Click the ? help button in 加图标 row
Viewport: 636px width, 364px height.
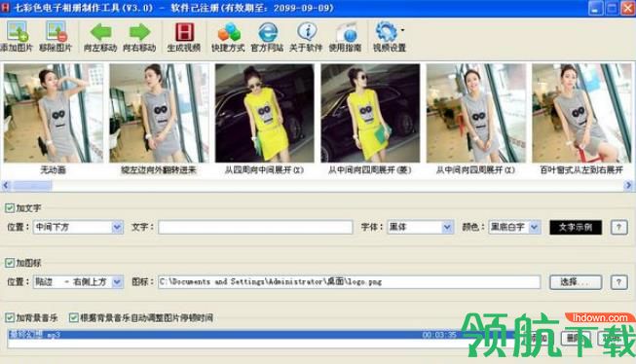619,282
